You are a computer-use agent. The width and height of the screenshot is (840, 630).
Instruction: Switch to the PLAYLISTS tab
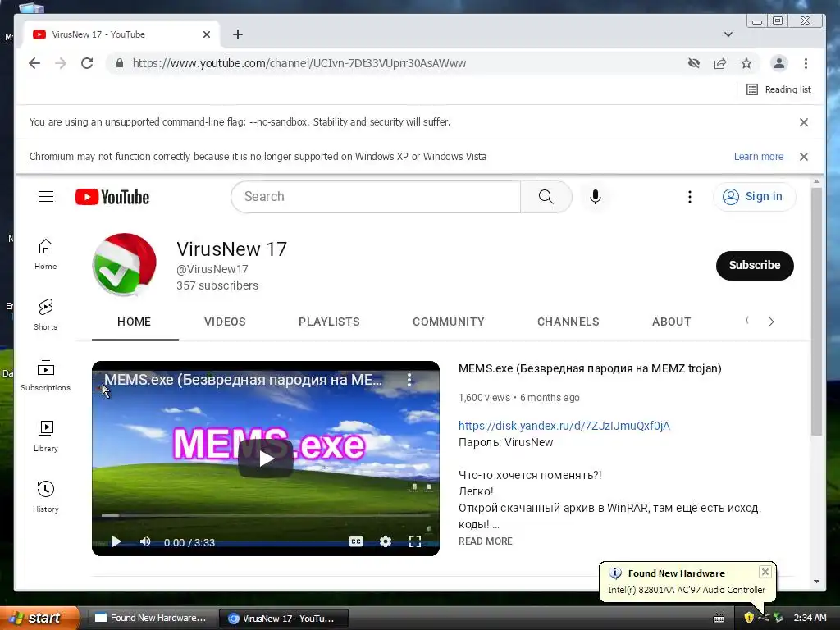tap(329, 322)
